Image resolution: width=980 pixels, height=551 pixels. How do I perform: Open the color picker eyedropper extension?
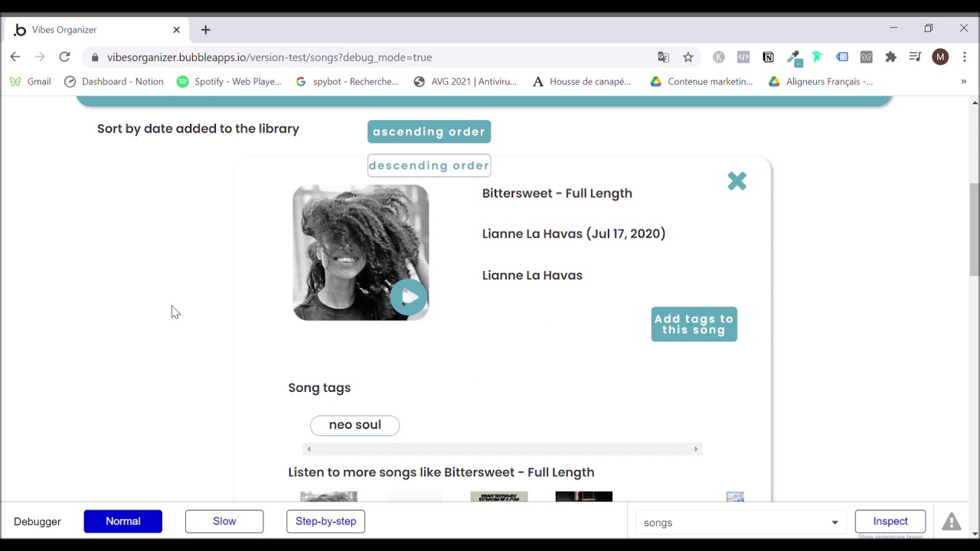pyautogui.click(x=793, y=57)
